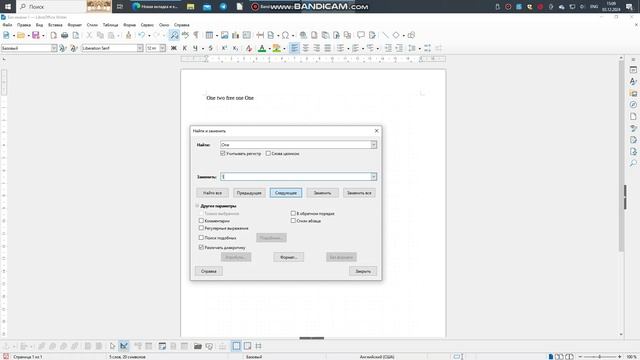Click the Print icon in toolbar
Viewport: 640px width, 360px height.
[64, 36]
